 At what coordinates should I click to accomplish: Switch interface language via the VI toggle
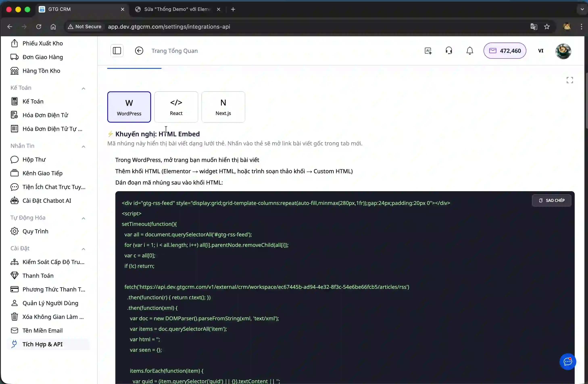click(541, 51)
